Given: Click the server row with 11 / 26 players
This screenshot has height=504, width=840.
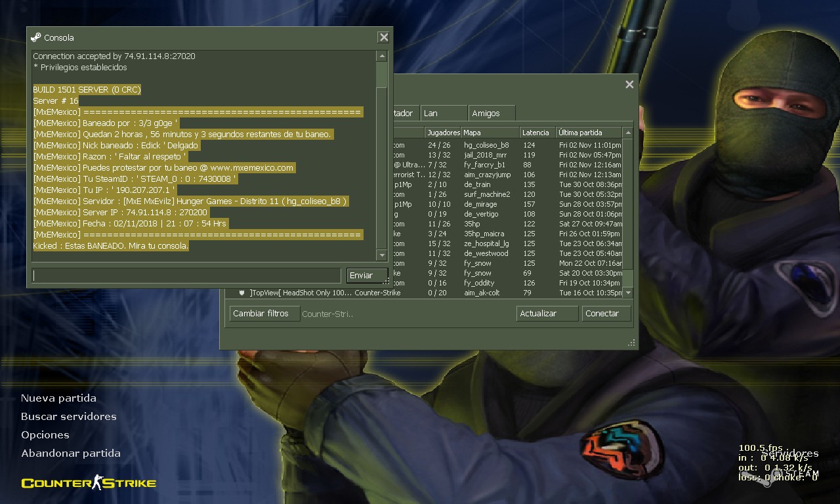Looking at the screenshot, I should (x=507, y=224).
